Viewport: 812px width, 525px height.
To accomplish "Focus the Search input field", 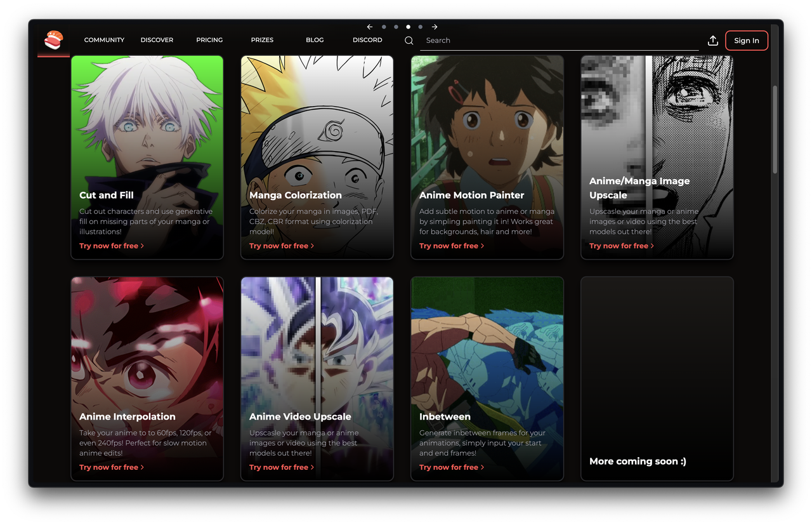I will [x=560, y=41].
